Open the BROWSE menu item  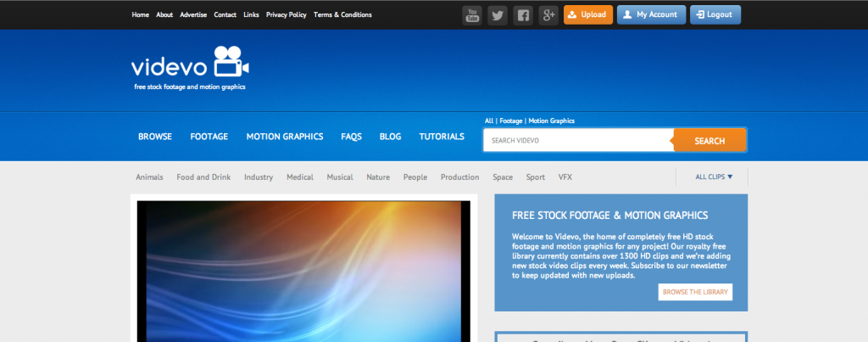[x=155, y=137]
